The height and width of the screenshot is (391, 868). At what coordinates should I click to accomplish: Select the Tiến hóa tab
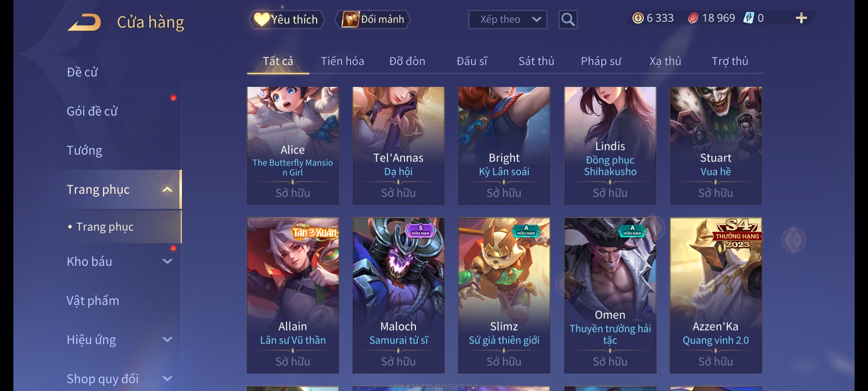342,61
